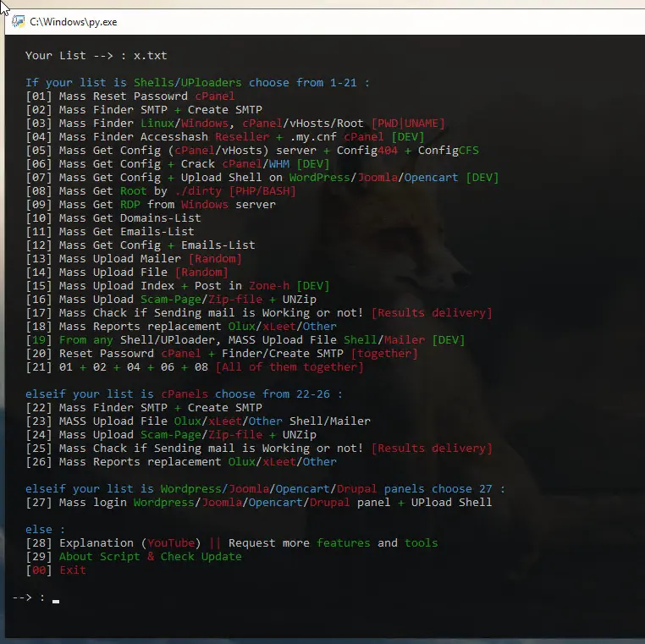Click the '[27] Mass login Wordpress' line
The image size is (645, 644).
(259, 503)
